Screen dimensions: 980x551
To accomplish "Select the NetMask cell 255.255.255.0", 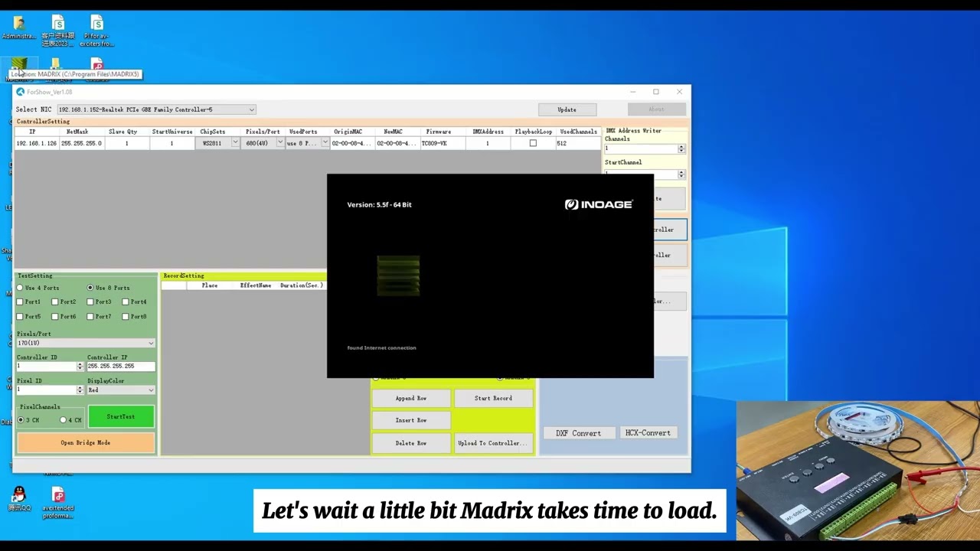I will [82, 143].
